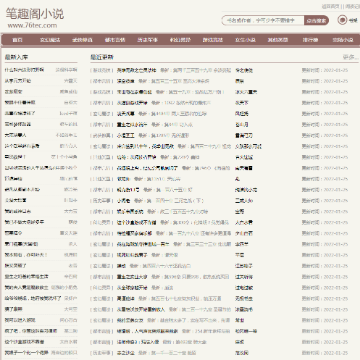Image resolution: width=360 pixels, height=360 pixels.
Task: Open 其他类型 category in navigation bar
Action: click(278, 40)
